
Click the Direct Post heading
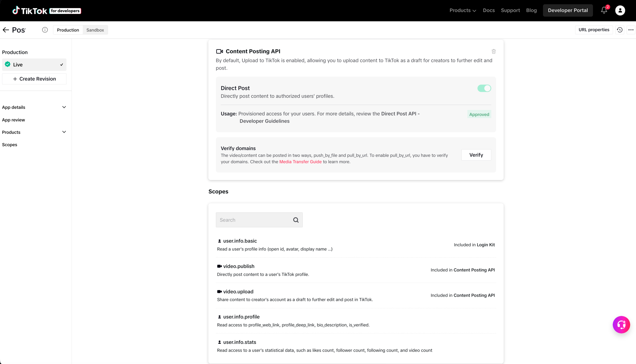[235, 88]
